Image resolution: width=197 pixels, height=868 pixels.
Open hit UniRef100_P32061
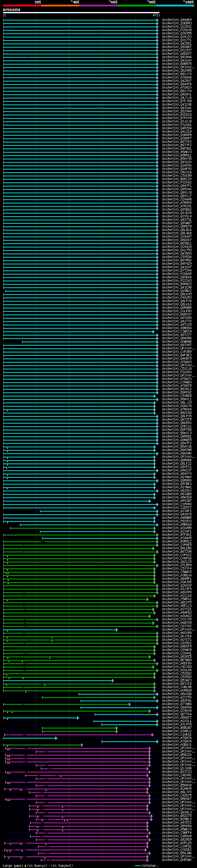point(177,125)
